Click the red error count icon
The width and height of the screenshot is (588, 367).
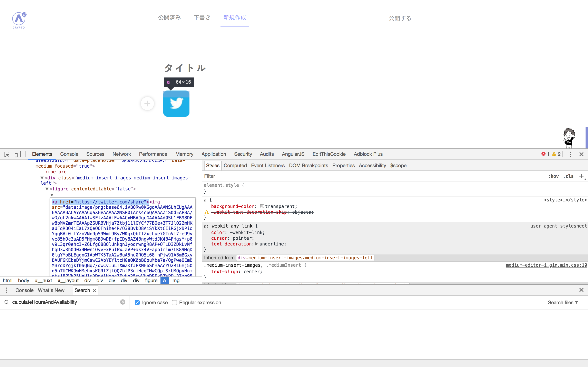[543, 154]
